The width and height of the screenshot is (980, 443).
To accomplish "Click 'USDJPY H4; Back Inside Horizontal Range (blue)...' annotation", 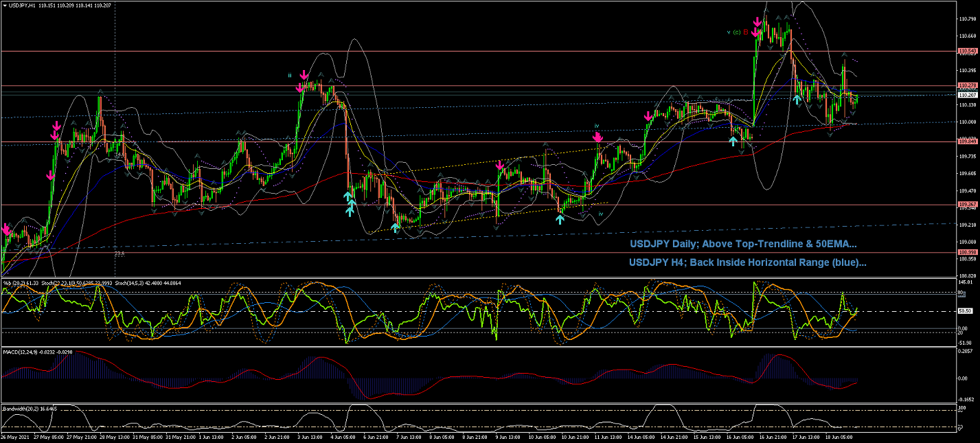I will tap(748, 262).
